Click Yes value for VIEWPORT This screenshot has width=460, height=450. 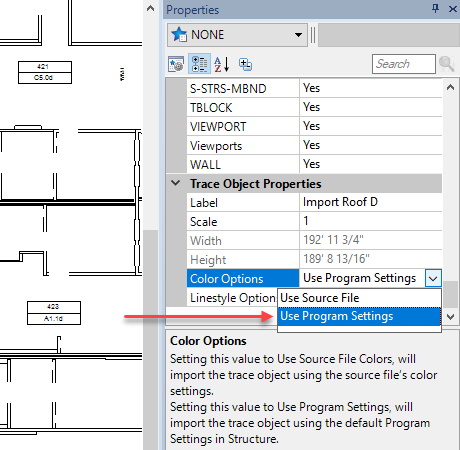311,126
